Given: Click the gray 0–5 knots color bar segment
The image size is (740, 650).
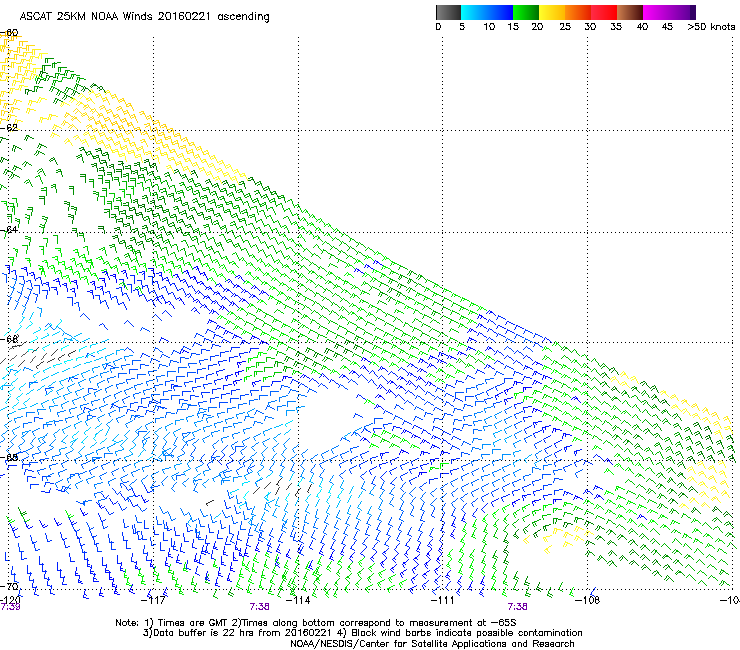Looking at the screenshot, I should coord(448,12).
